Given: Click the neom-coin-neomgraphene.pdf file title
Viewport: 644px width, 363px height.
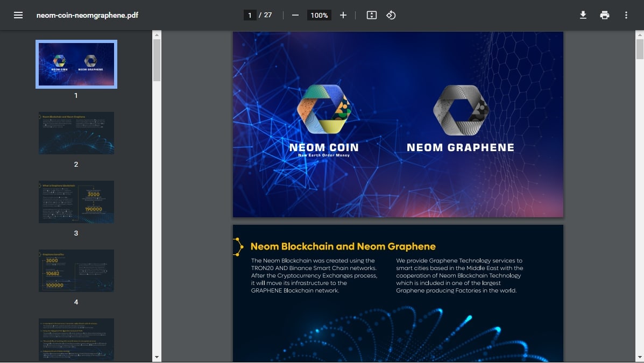Looking at the screenshot, I should (x=87, y=15).
